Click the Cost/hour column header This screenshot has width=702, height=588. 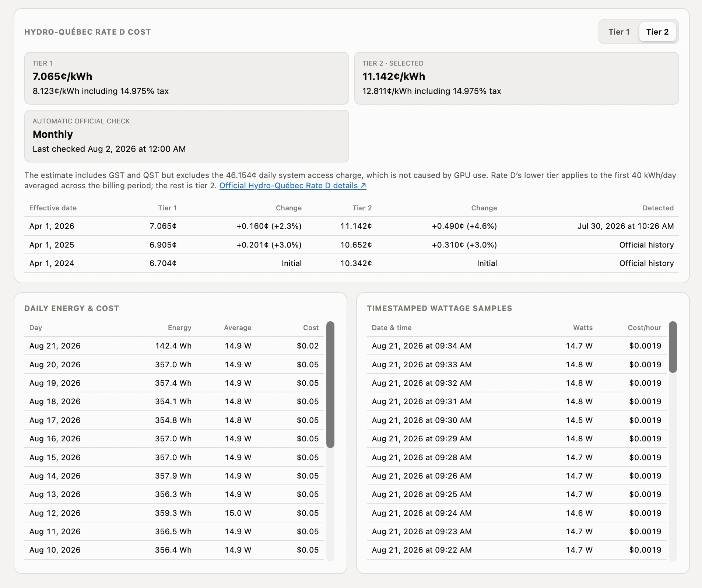pos(645,328)
